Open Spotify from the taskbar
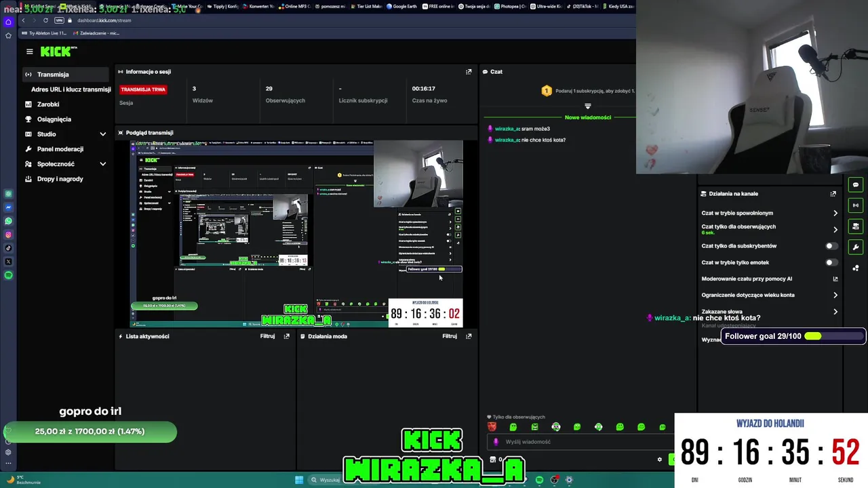Viewport: 868px width, 488px height. [x=539, y=480]
